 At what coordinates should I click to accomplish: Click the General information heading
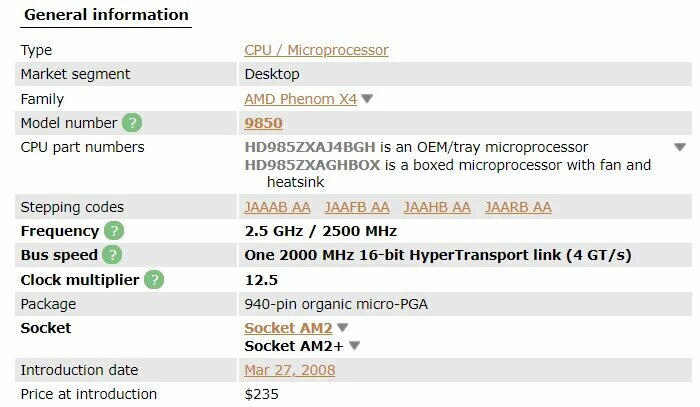(x=106, y=15)
